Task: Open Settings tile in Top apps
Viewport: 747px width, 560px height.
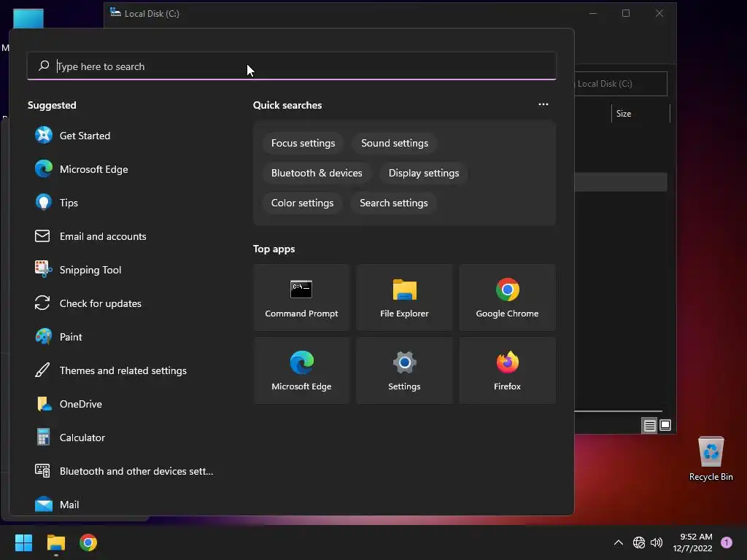Action: pos(404,370)
